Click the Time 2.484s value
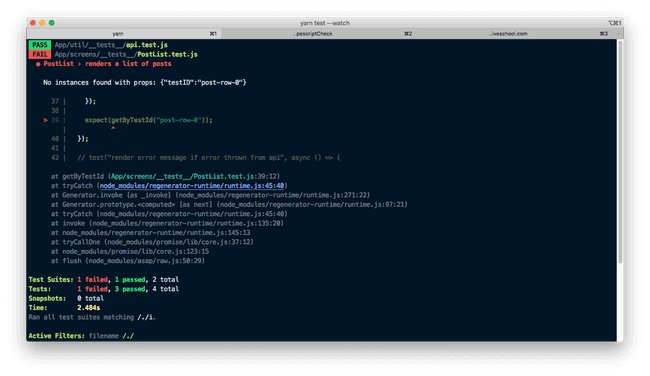The height and width of the screenshot is (376, 650). (x=89, y=308)
